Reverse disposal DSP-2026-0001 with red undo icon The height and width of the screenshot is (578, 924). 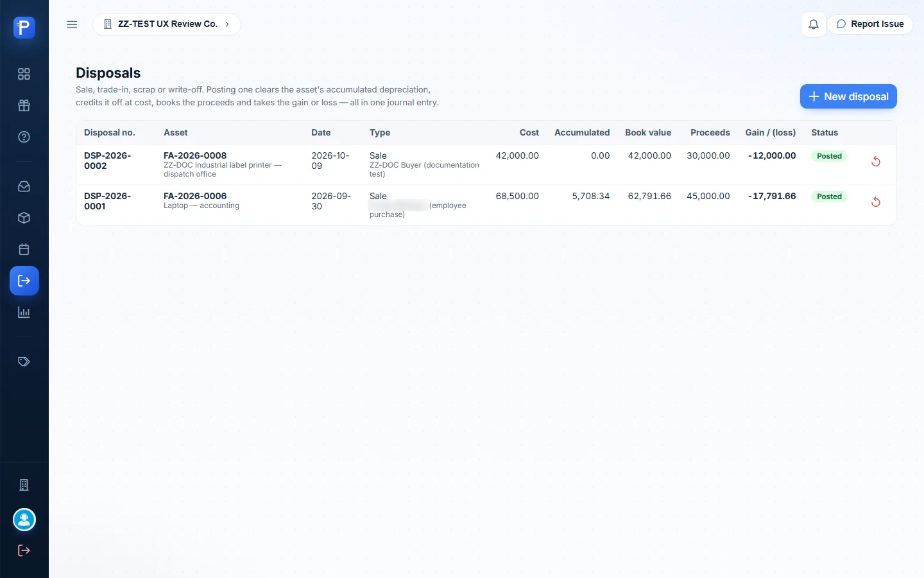[x=876, y=202]
